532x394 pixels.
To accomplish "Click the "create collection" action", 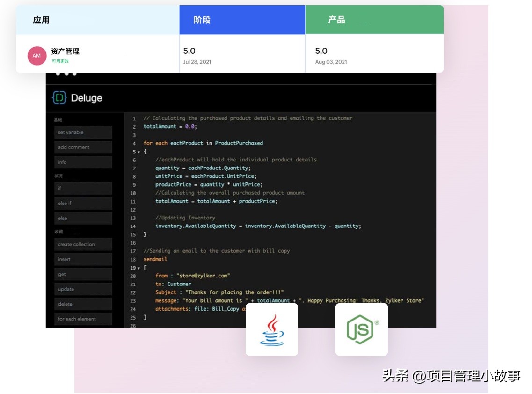I will [x=83, y=244].
